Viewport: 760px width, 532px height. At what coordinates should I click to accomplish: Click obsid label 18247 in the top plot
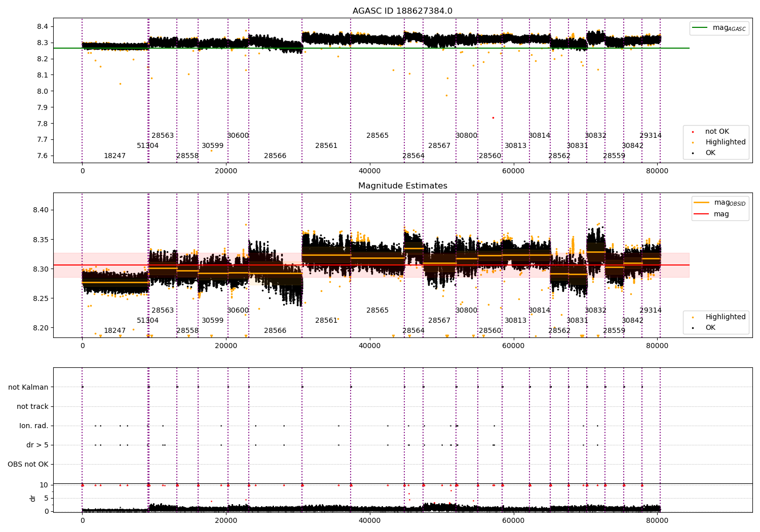[115, 156]
